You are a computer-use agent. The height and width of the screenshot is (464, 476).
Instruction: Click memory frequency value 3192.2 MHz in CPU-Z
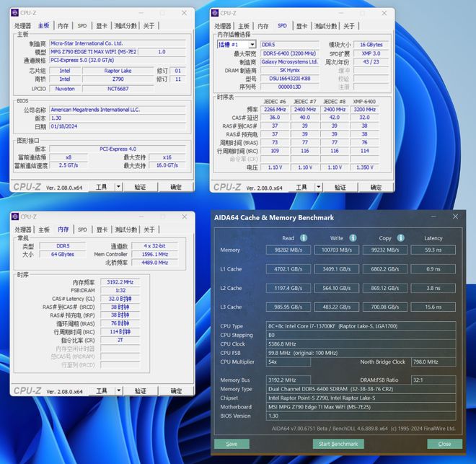click(120, 282)
